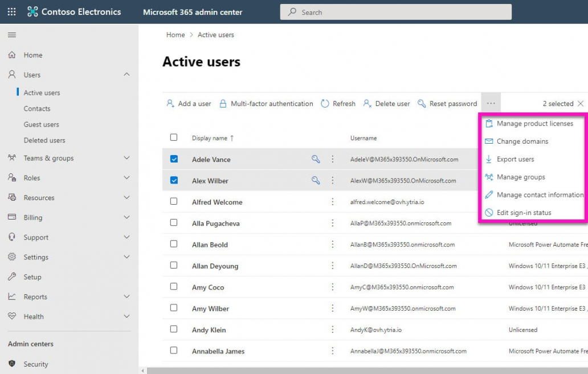
Task: Open Guest users under Users
Action: [41, 124]
